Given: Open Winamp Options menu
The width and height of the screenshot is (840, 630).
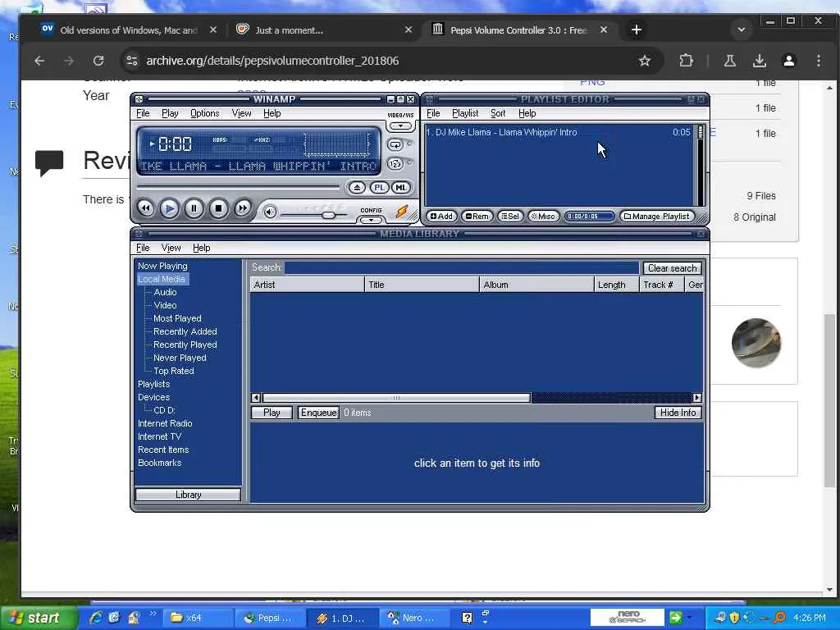Looking at the screenshot, I should pyautogui.click(x=204, y=113).
